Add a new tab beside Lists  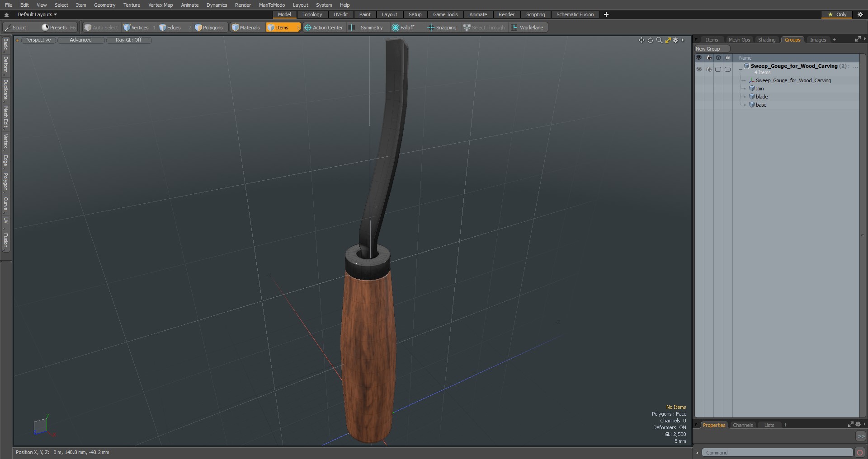tap(785, 425)
